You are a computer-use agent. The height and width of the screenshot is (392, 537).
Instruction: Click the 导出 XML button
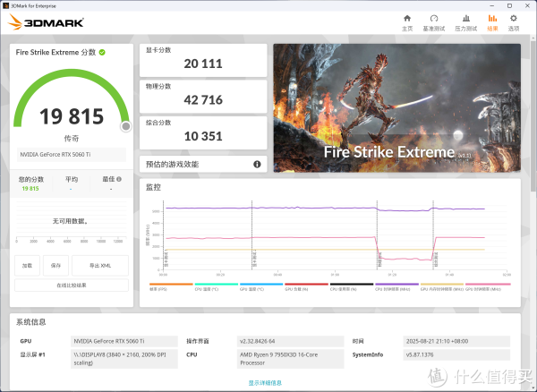tap(99, 266)
